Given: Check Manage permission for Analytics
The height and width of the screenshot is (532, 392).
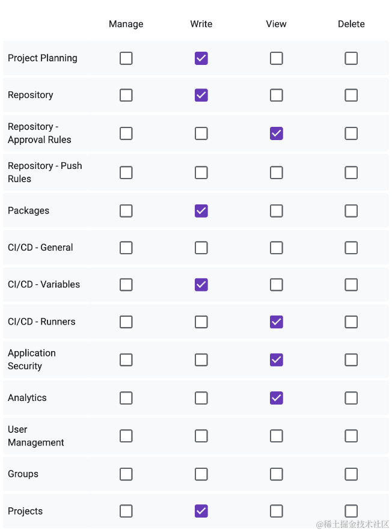Looking at the screenshot, I should pyautogui.click(x=126, y=398).
